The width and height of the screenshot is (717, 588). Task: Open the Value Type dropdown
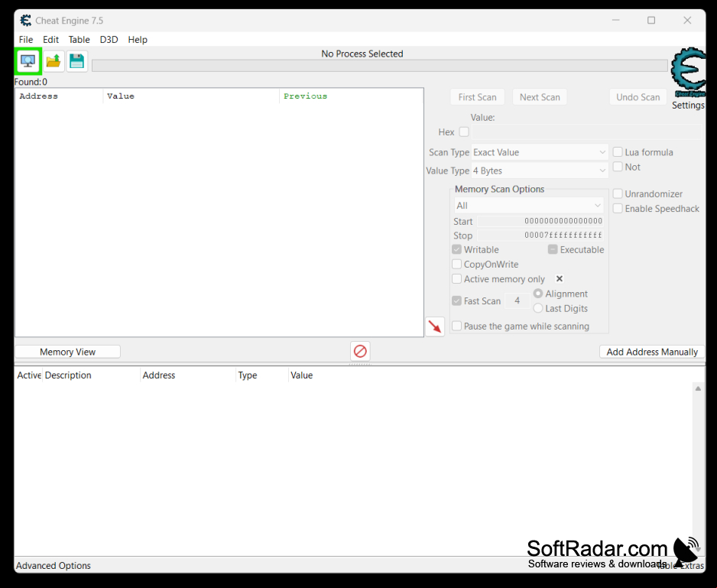[x=540, y=171]
